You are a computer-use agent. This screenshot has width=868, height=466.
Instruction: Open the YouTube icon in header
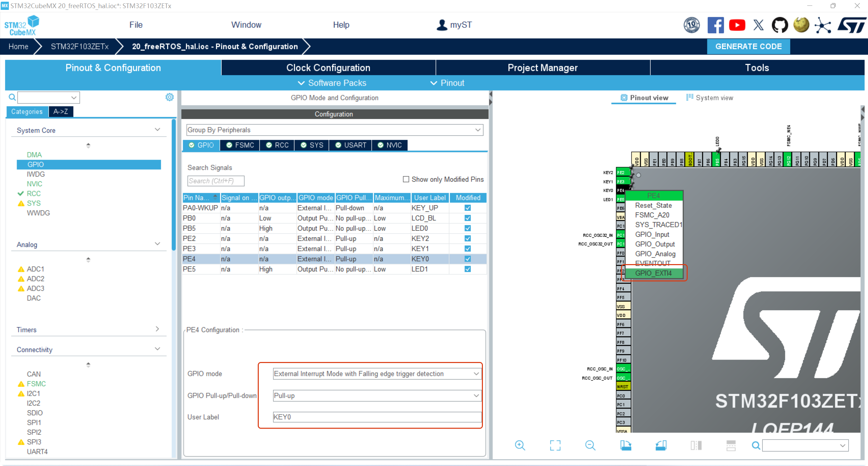tap(737, 25)
